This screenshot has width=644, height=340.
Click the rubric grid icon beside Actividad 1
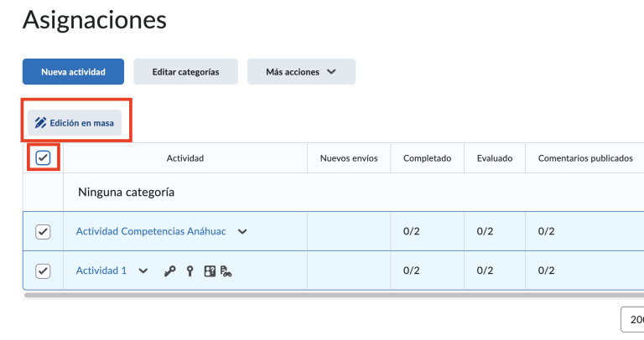[x=210, y=271]
